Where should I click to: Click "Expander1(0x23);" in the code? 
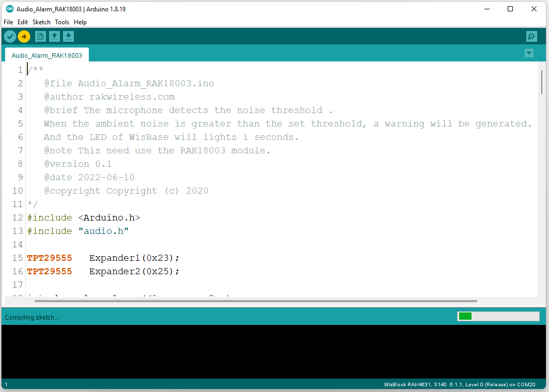(x=134, y=258)
